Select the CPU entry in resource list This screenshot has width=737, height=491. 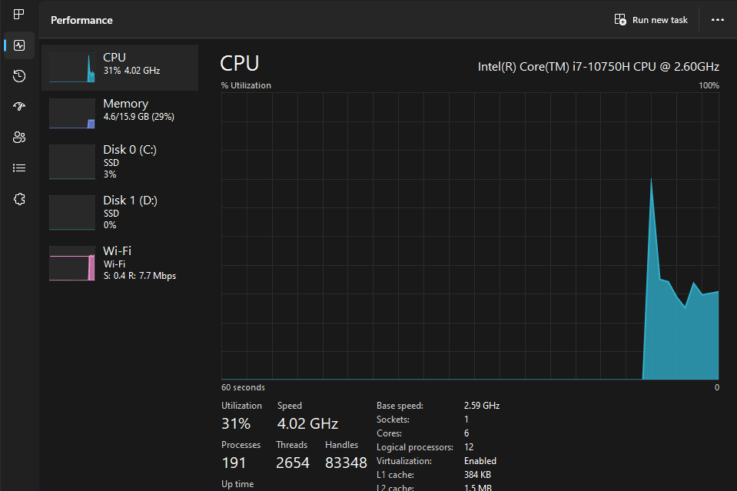(120, 64)
